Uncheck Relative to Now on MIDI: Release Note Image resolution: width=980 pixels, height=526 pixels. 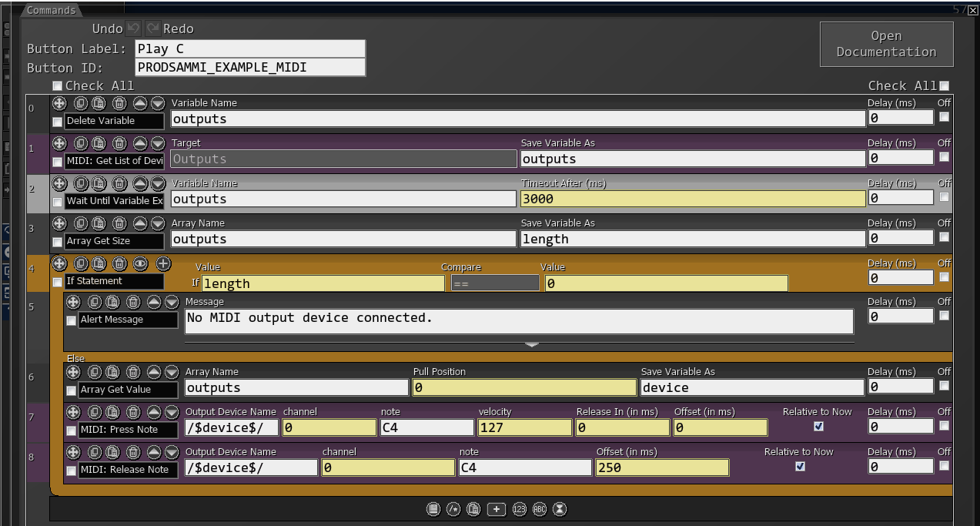point(800,466)
